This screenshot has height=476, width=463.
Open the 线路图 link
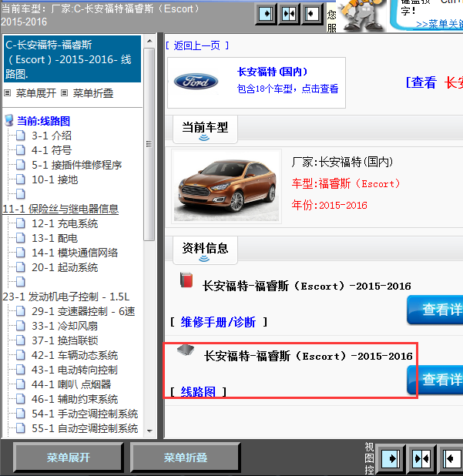(x=198, y=392)
